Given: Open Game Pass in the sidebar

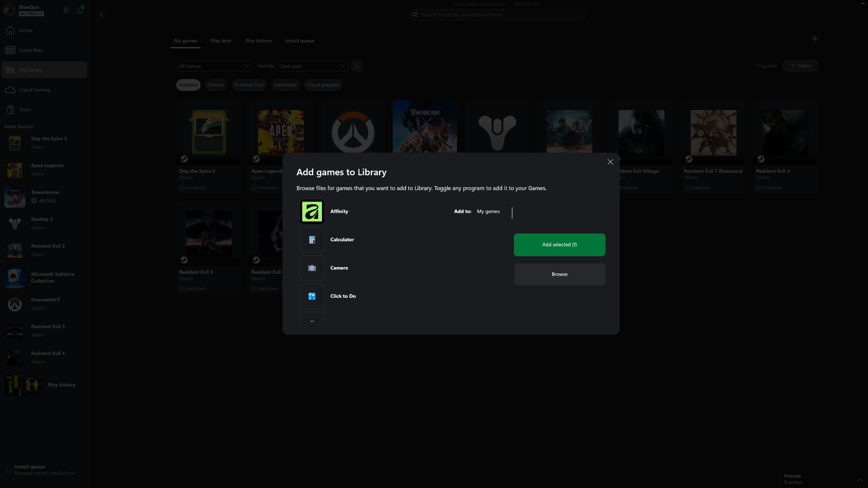Looking at the screenshot, I should (x=30, y=50).
